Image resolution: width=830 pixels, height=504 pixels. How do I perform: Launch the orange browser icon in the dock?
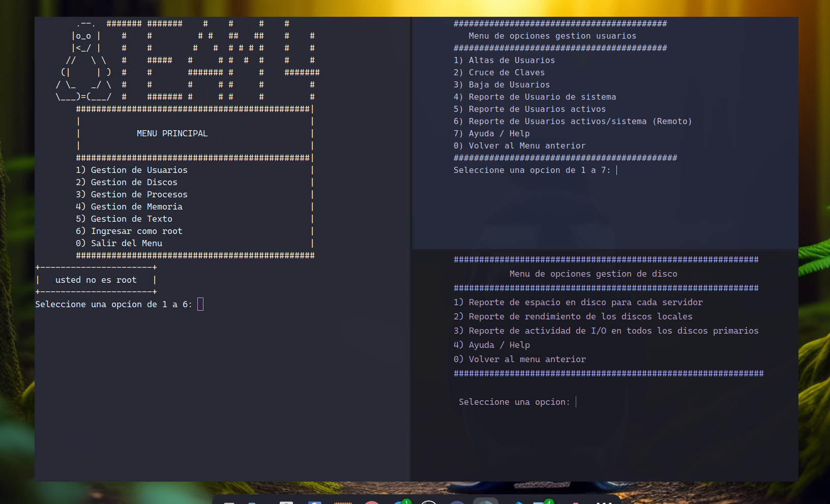(x=343, y=502)
